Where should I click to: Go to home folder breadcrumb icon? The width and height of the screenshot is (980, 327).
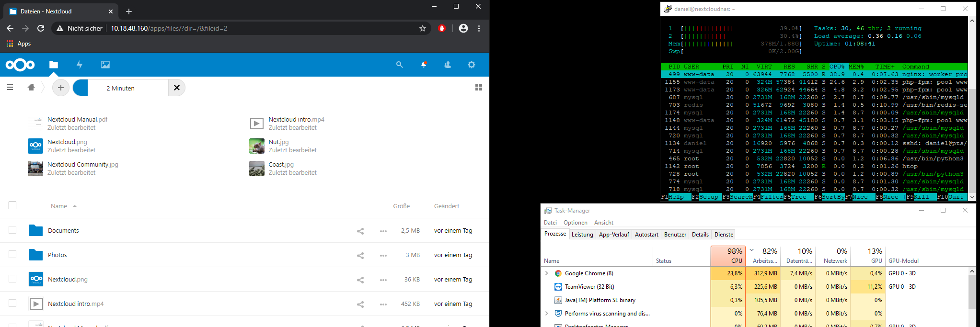click(31, 87)
